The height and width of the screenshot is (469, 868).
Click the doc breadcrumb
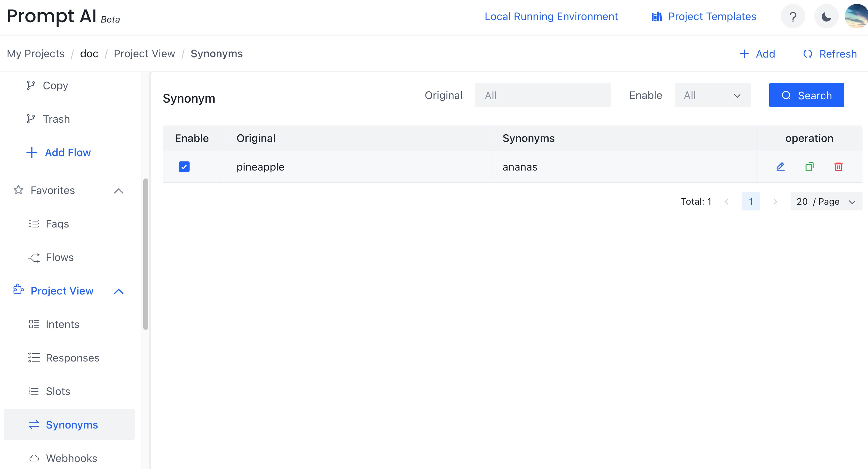(x=89, y=54)
